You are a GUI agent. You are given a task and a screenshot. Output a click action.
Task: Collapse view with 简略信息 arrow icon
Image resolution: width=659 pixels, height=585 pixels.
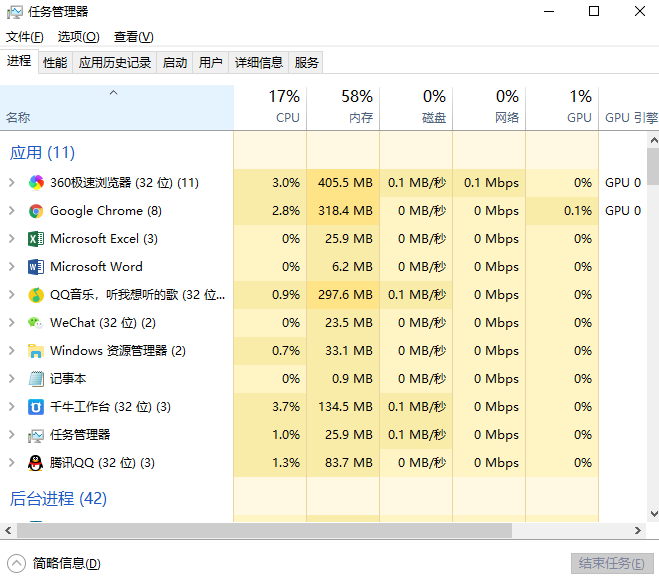(16, 564)
